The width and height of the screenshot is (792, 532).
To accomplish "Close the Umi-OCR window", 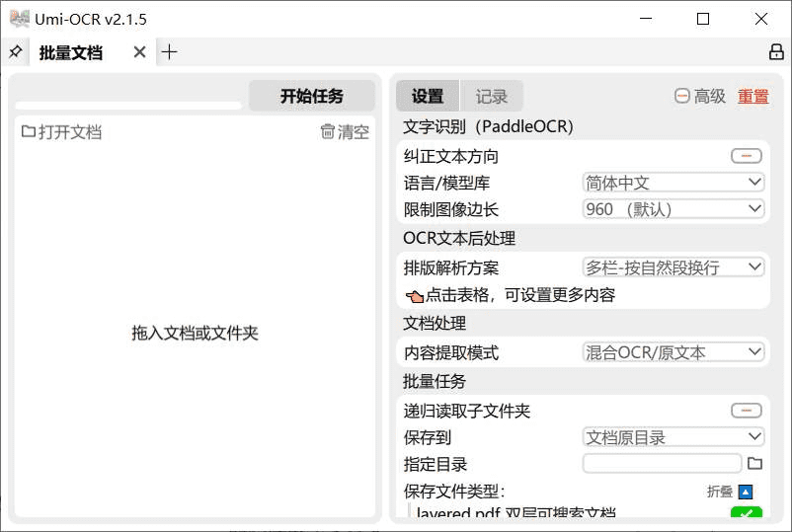I will coord(761,19).
